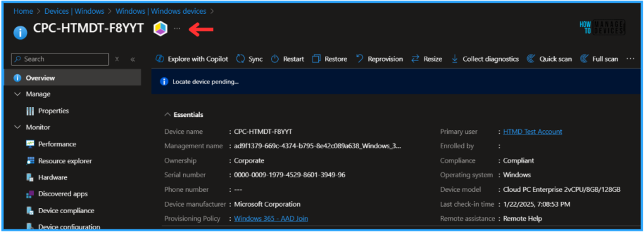Open Windows 365 - AAD Join policy link
Screen dimensions: 644x232
tap(271, 218)
